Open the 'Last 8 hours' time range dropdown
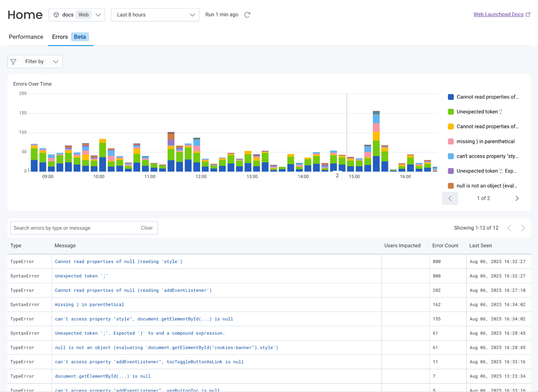The width and height of the screenshot is (538, 392). click(155, 15)
